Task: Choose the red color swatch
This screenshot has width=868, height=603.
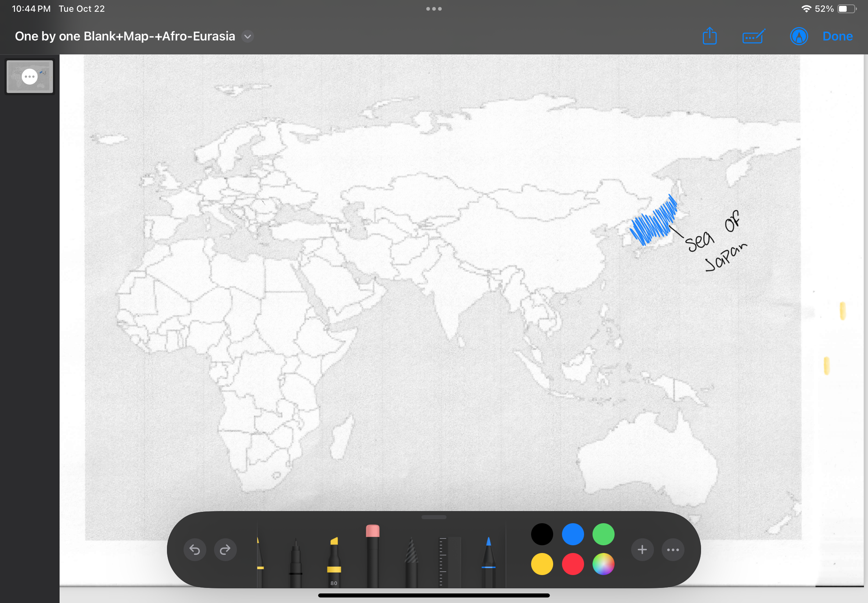Action: click(x=573, y=564)
